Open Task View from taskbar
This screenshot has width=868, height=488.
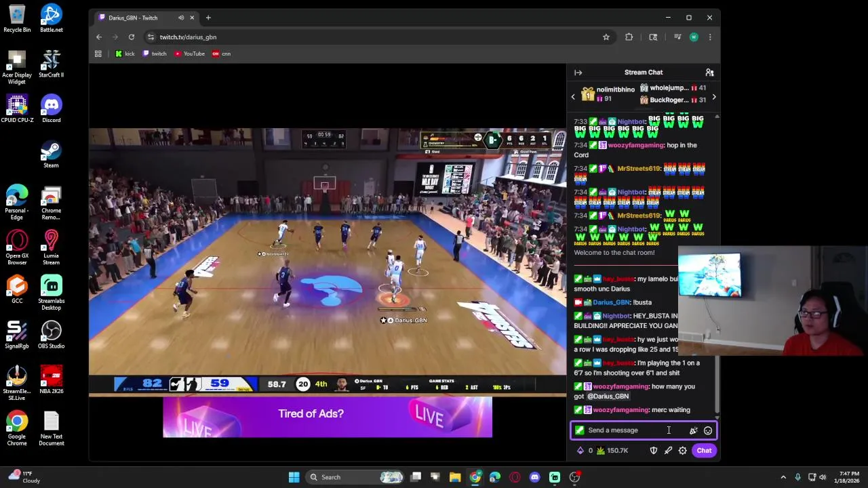(416, 477)
